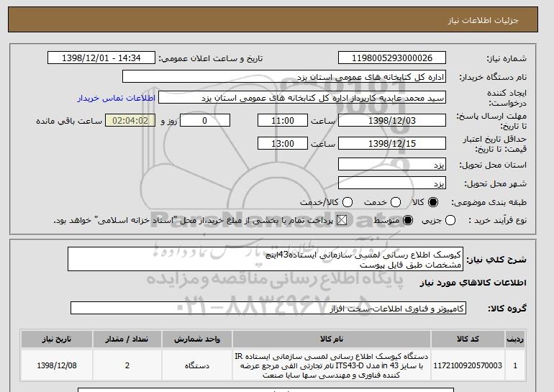Click the unit cell دستگاه
554x392 pixels.
tap(197, 365)
